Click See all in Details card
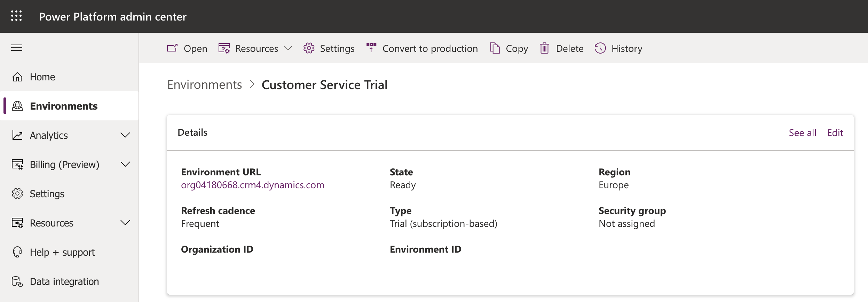The height and width of the screenshot is (302, 868). click(x=802, y=133)
